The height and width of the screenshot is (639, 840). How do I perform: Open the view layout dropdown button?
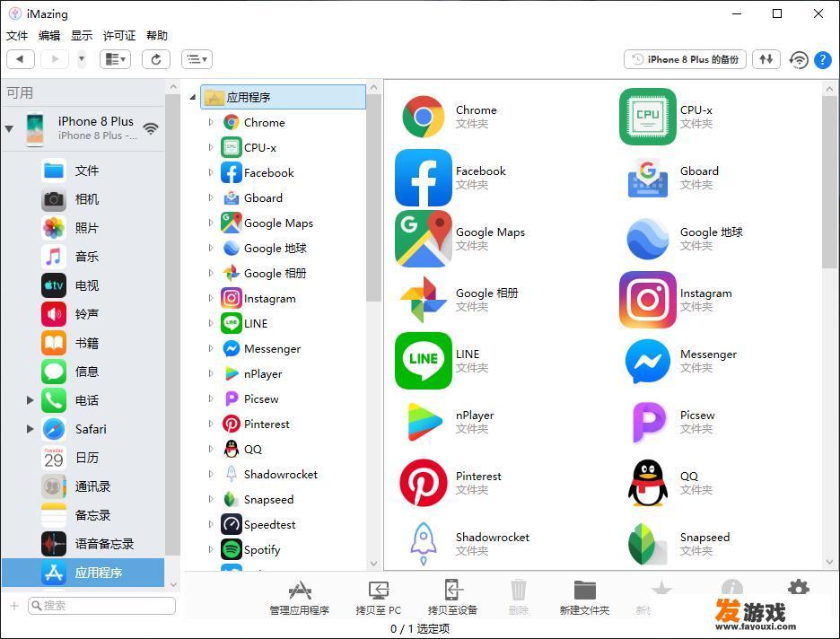coord(115,59)
